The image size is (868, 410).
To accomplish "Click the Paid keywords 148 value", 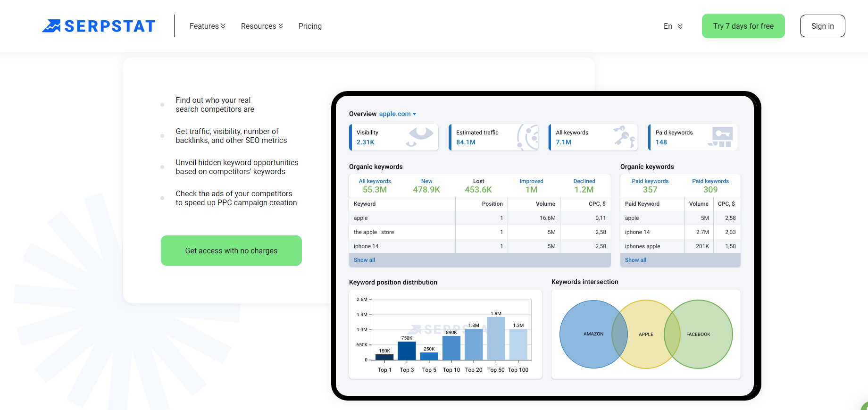I will click(x=661, y=142).
